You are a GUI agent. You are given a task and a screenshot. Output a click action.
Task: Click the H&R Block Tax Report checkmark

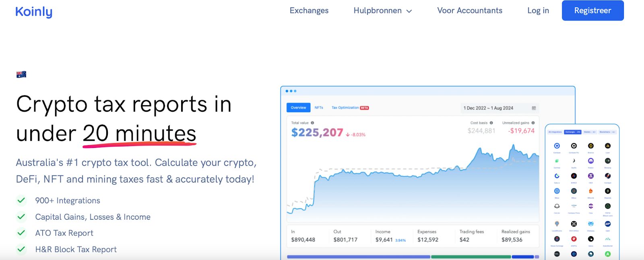click(21, 250)
